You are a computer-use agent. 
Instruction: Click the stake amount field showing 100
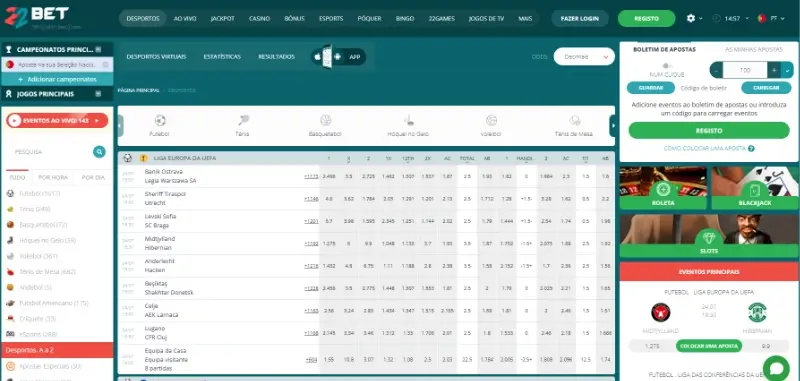click(745, 70)
